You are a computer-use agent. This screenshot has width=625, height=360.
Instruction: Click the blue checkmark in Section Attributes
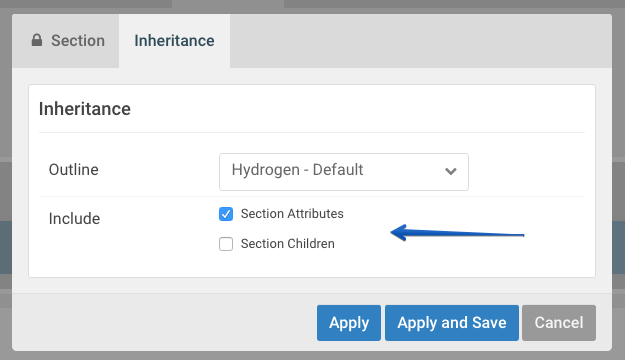click(226, 214)
